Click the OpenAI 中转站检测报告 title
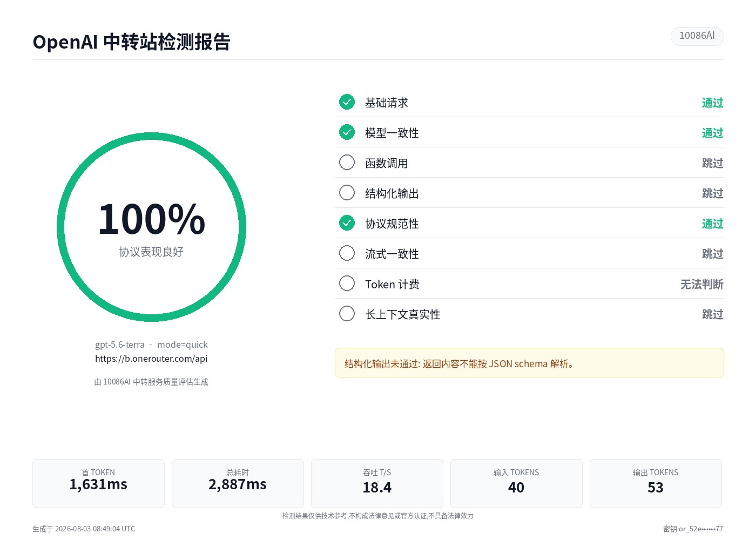This screenshot has width=756, height=540. tap(131, 42)
